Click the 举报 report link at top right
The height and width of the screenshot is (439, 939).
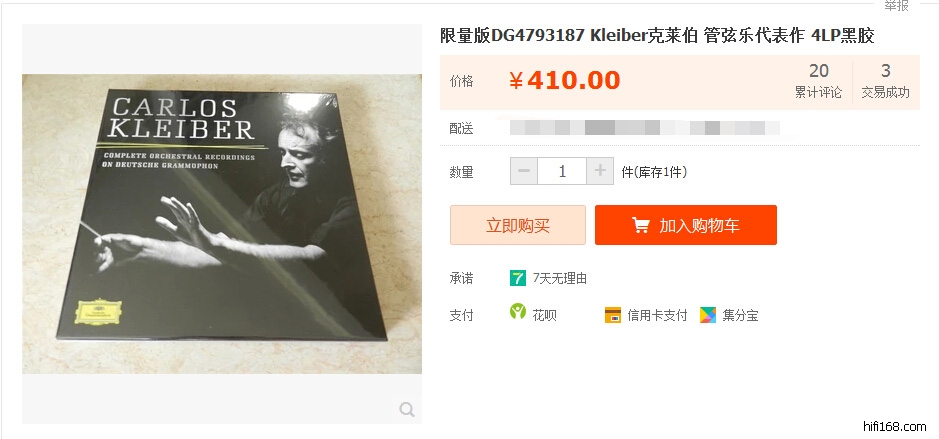tap(896, 5)
